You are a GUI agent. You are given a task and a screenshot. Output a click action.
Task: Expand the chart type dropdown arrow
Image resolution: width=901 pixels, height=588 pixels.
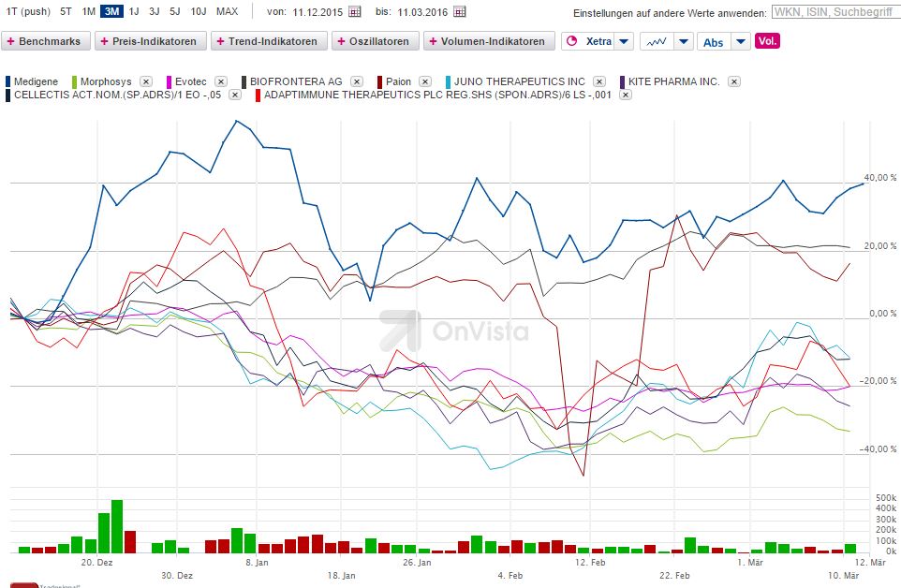(683, 41)
